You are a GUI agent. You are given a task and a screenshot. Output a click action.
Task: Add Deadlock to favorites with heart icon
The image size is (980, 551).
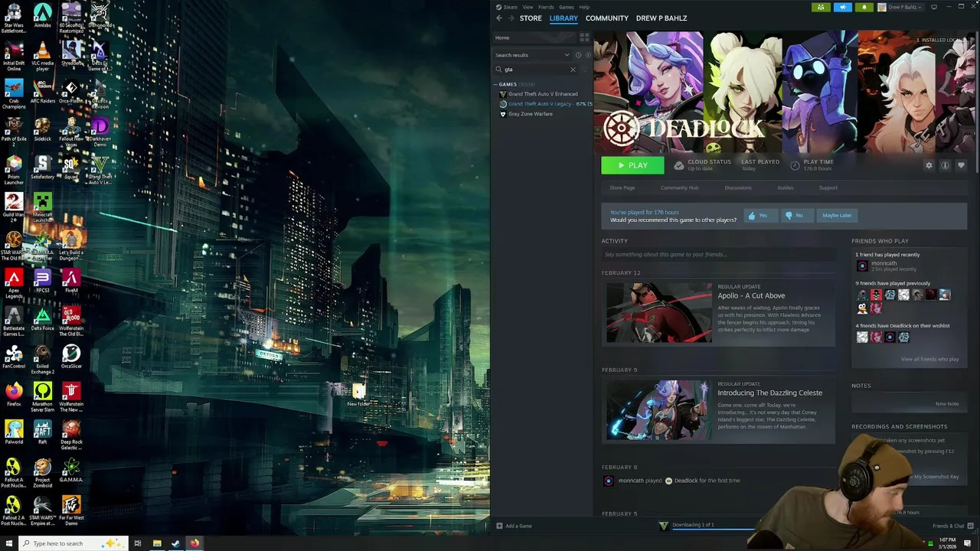(961, 165)
